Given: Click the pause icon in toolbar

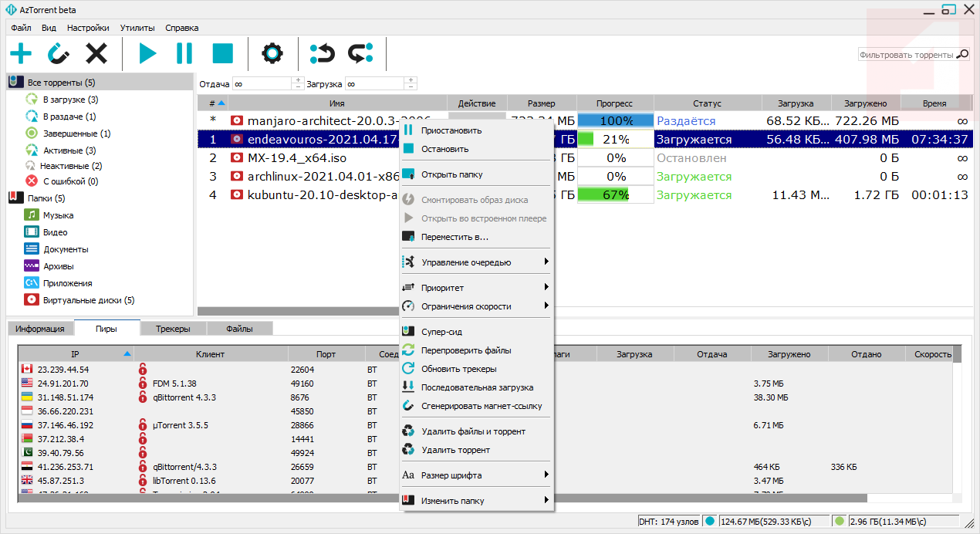Looking at the screenshot, I should [184, 53].
